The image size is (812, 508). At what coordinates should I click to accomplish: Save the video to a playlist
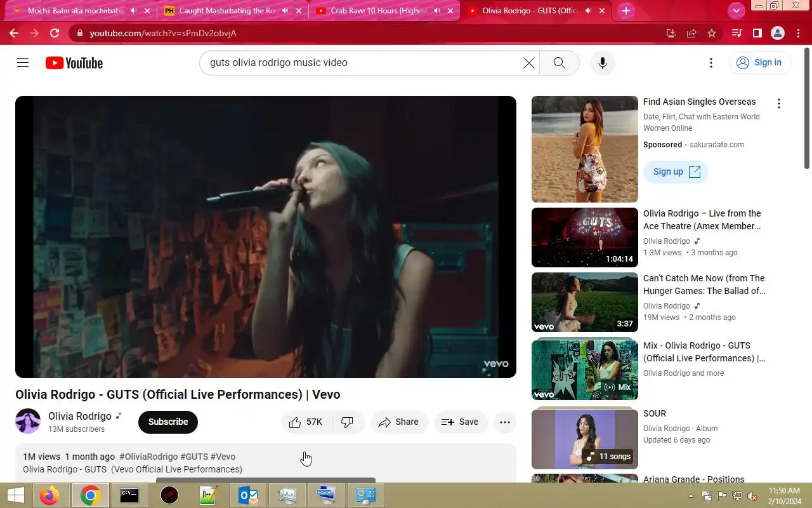(x=461, y=422)
